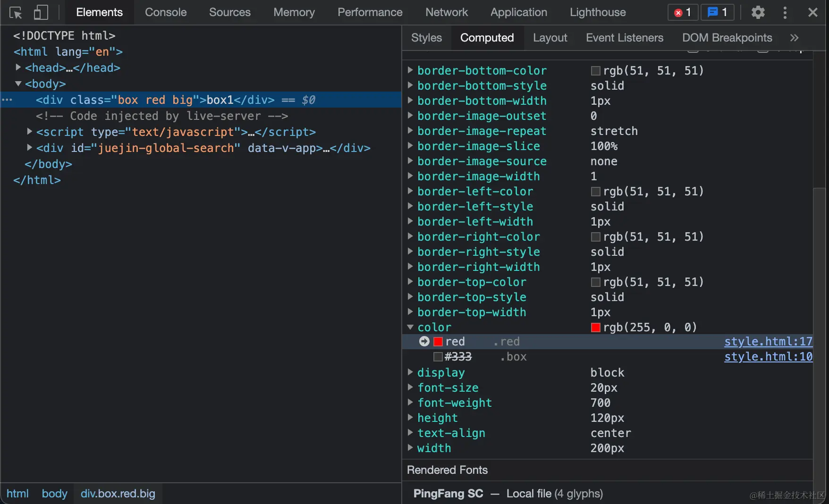Click the border-top-color gray swatch
Image resolution: width=829 pixels, height=504 pixels.
pyautogui.click(x=596, y=282)
